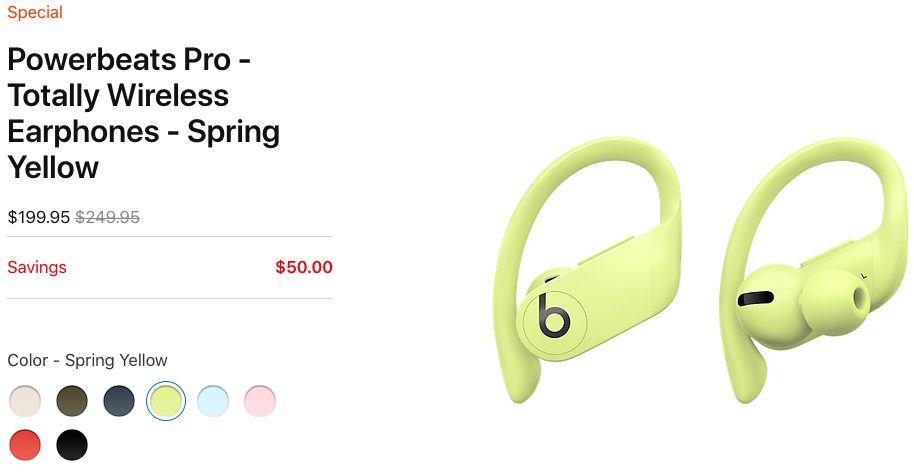Click the black sensor on right earbud
The width and height of the screenshot is (914, 472).
(755, 298)
